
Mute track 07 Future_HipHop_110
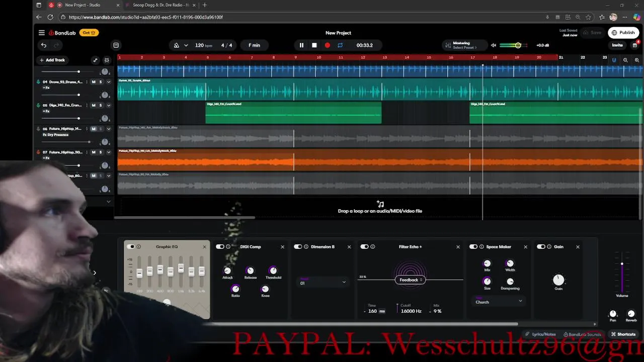94,152
